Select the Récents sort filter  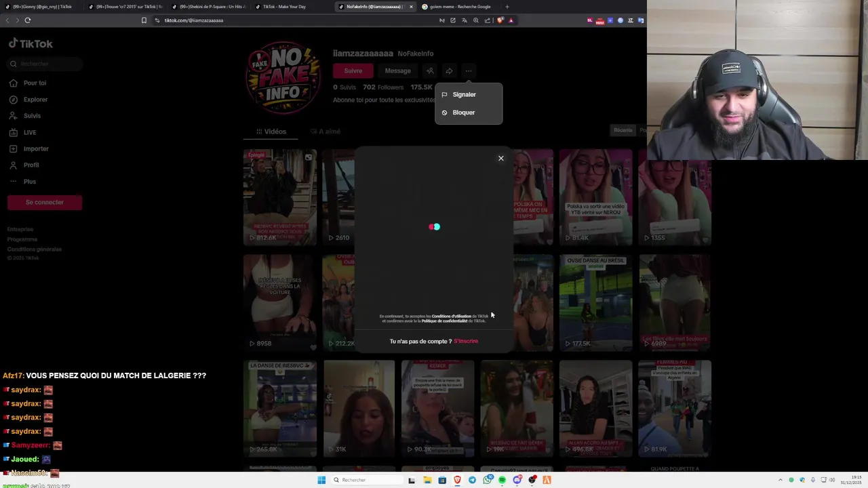pos(623,130)
